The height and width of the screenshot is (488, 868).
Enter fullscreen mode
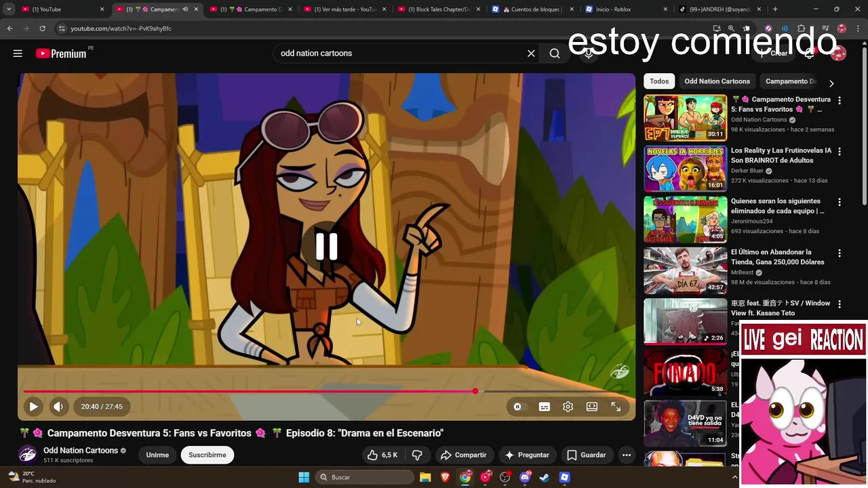tap(616, 407)
